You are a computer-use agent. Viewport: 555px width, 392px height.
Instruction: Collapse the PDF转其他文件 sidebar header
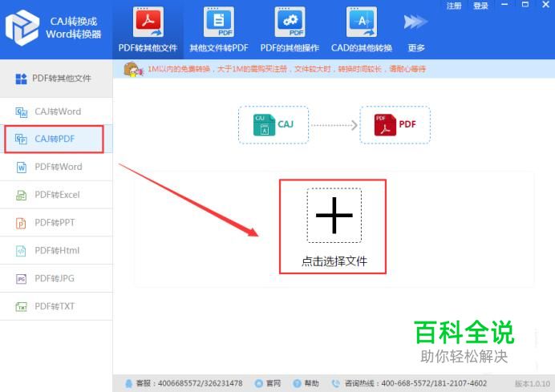(56, 79)
